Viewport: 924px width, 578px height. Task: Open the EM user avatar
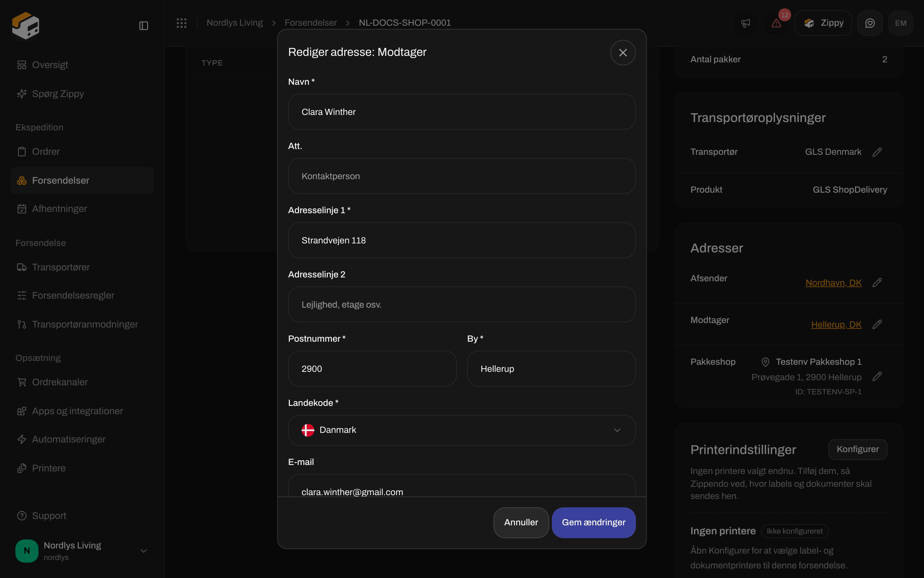pos(901,23)
